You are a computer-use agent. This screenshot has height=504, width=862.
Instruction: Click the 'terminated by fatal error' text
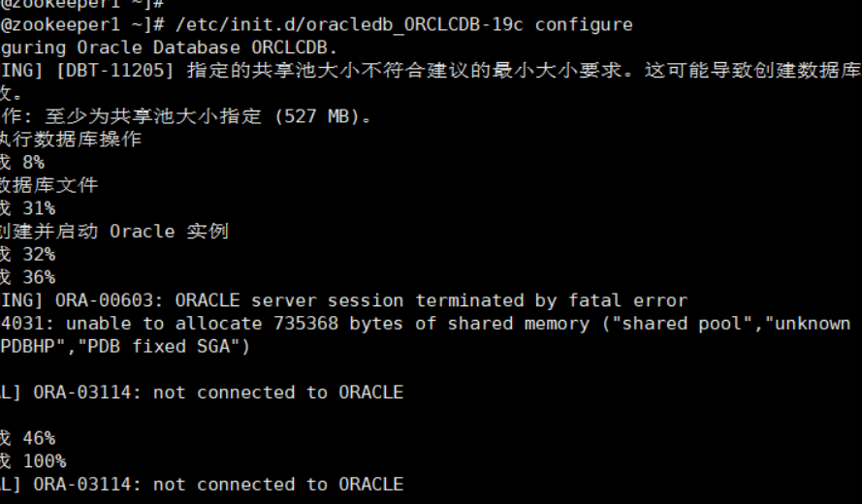(552, 300)
